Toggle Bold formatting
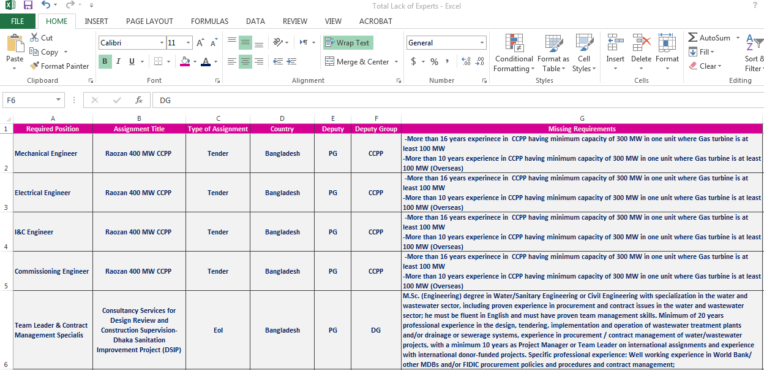The image size is (764, 370). [105, 61]
